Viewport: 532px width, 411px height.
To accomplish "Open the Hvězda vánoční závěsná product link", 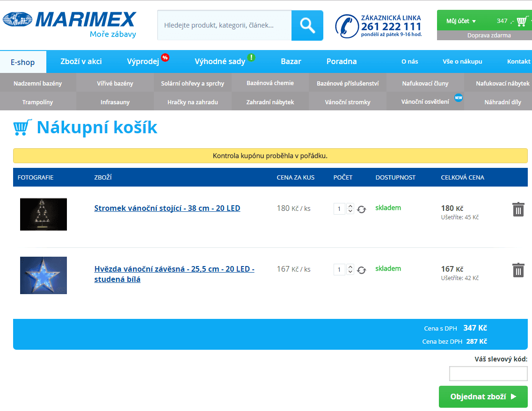I will 175,274.
